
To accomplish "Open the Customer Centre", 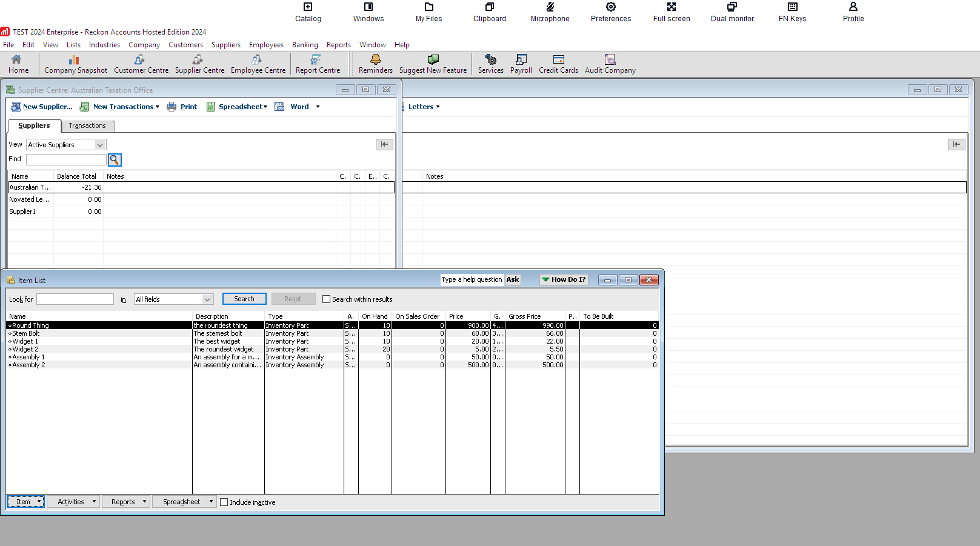I will [141, 64].
